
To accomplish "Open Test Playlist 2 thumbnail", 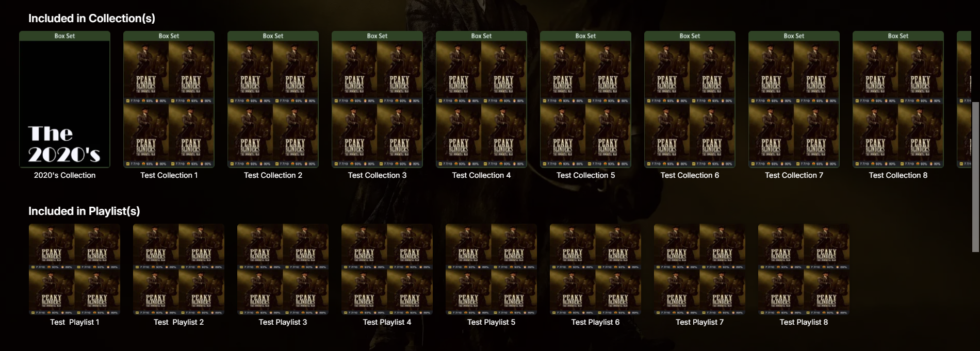I will 178,269.
